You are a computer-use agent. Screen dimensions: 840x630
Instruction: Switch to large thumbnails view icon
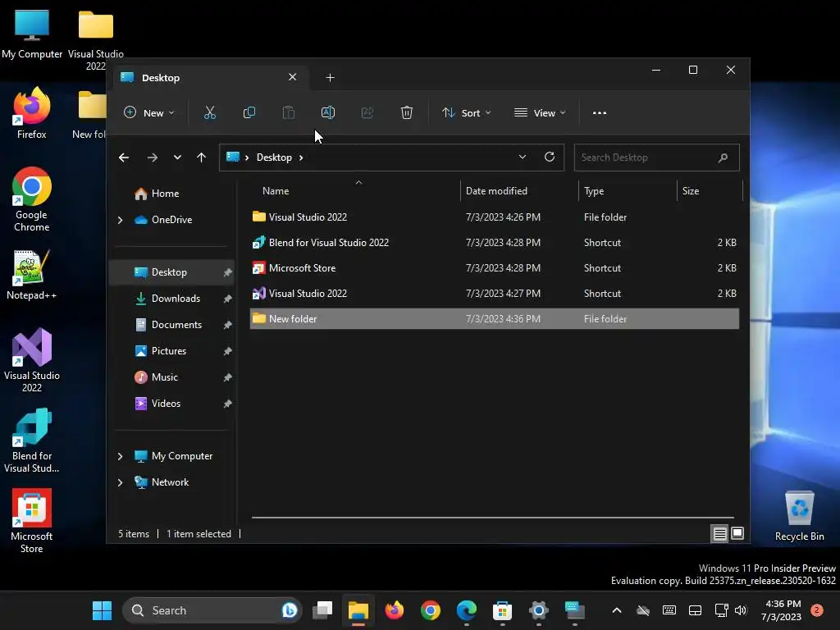(737, 533)
